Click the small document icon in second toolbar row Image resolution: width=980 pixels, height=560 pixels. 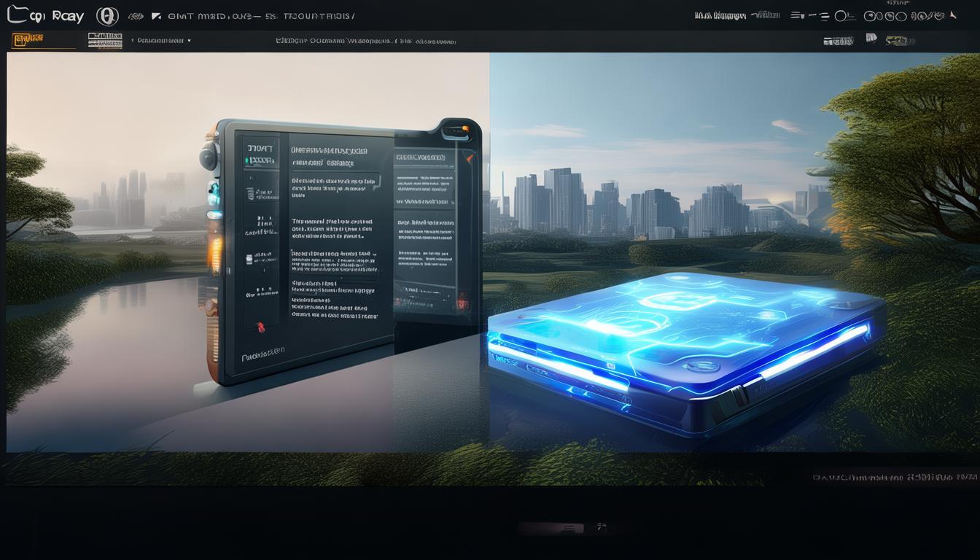click(x=871, y=38)
